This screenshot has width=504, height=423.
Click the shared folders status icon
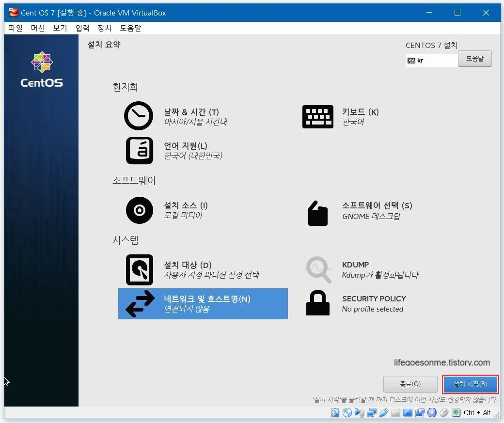[395, 413]
